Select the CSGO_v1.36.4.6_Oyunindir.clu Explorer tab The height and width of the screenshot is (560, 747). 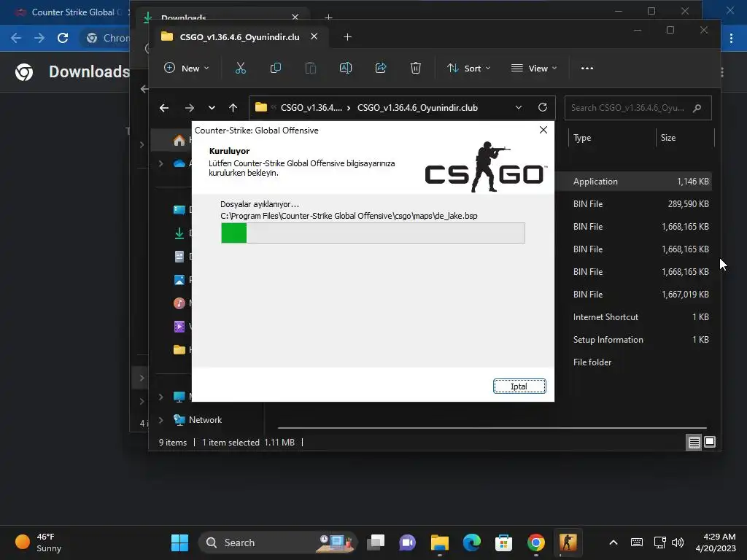coord(239,36)
